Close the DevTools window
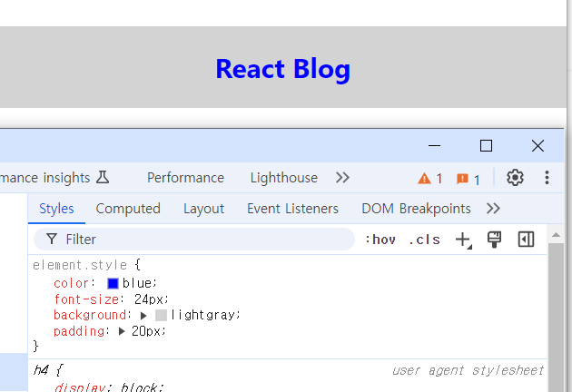This screenshot has width=572, height=392. point(537,146)
